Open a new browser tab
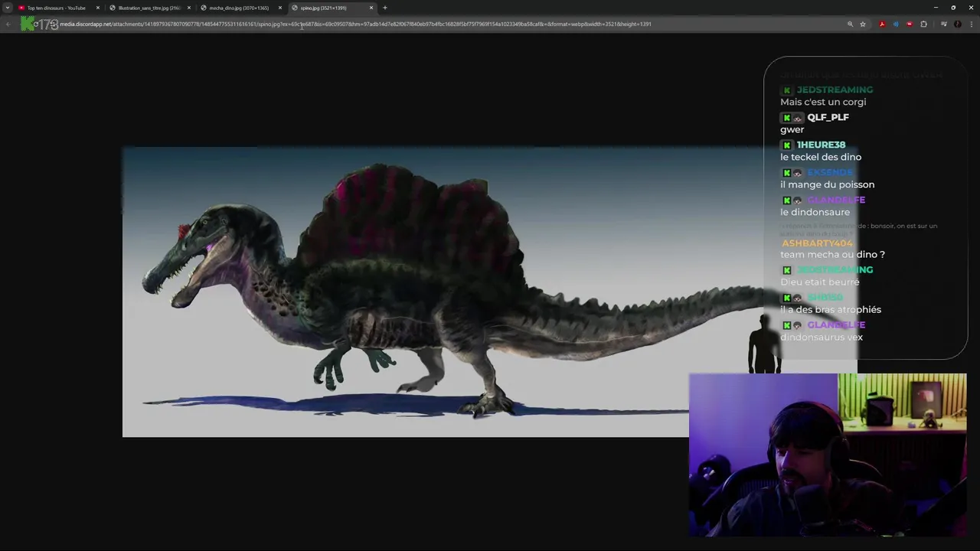 click(385, 8)
